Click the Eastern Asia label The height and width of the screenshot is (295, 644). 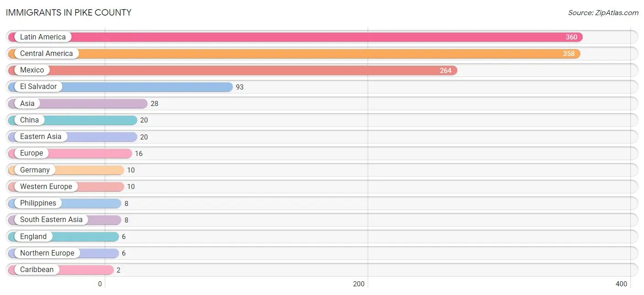pyautogui.click(x=41, y=137)
